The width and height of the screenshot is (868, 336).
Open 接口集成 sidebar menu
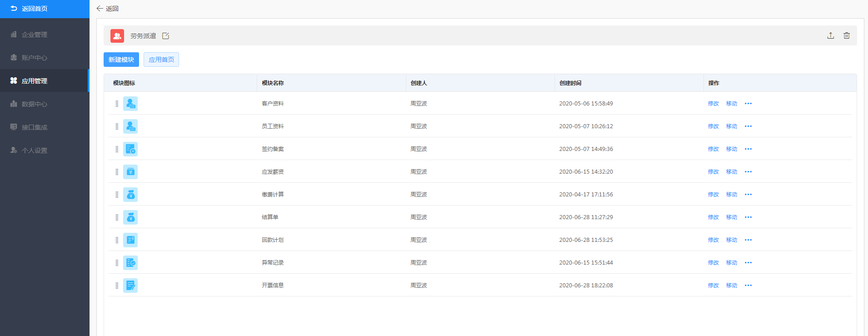(x=45, y=127)
